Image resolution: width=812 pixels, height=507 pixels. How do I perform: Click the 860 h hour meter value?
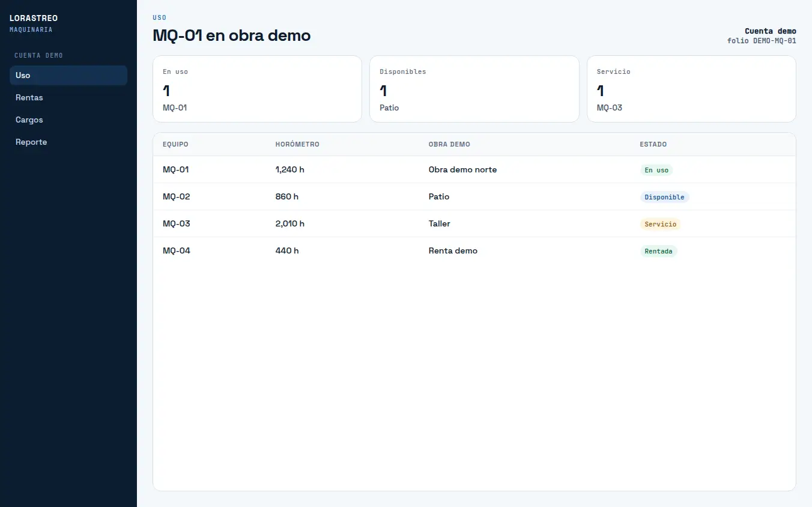[x=287, y=196]
